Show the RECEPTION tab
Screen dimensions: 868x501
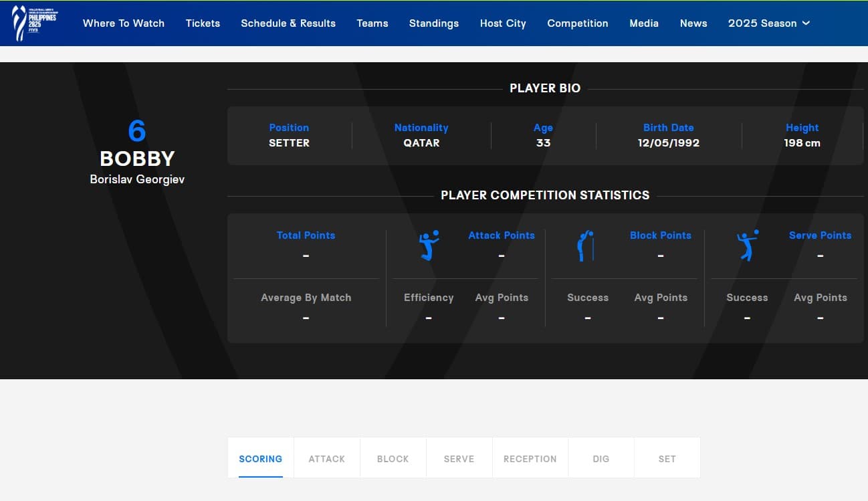click(530, 459)
